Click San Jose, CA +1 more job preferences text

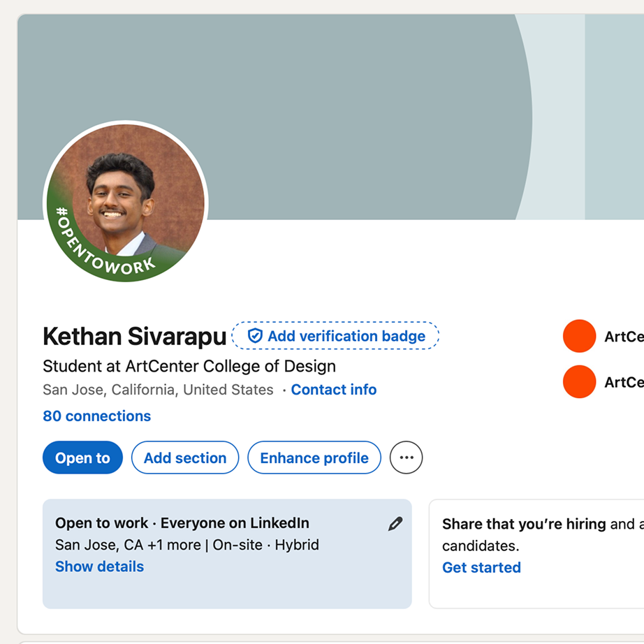click(x=187, y=545)
